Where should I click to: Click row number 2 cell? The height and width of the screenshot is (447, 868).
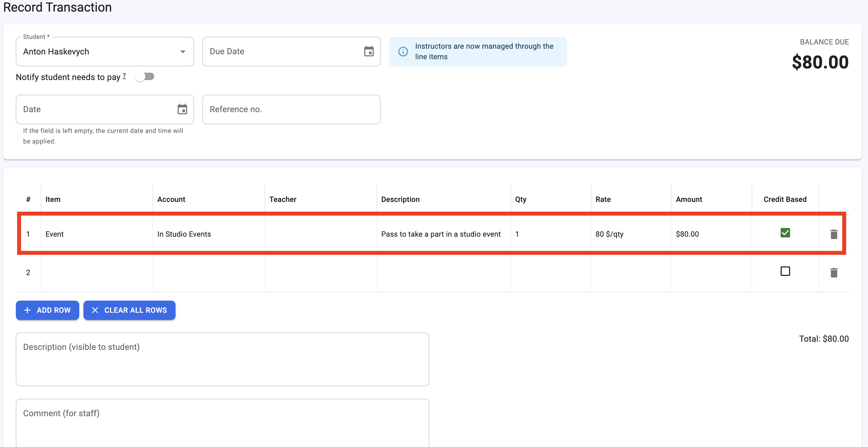coord(28,272)
